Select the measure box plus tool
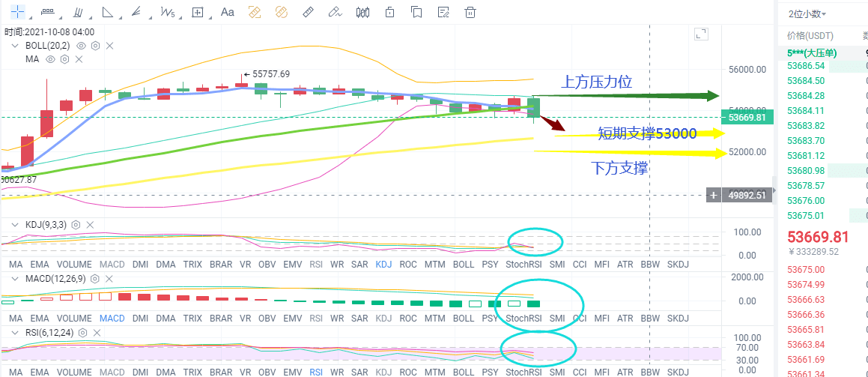Screen dimensions: 868x377 pyautogui.click(x=198, y=12)
